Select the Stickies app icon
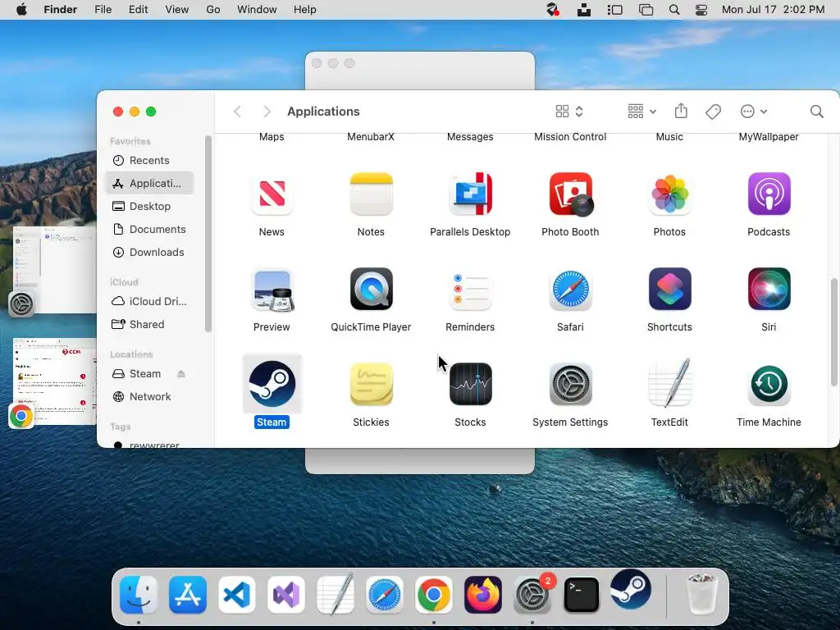The image size is (840, 630). click(x=371, y=384)
